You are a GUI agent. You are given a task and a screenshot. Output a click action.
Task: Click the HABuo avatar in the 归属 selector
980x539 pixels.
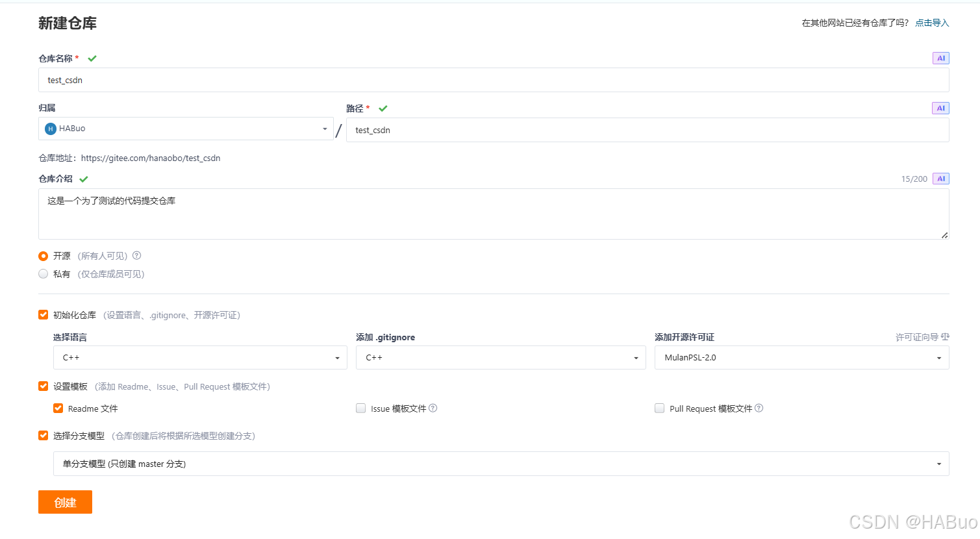[50, 128]
